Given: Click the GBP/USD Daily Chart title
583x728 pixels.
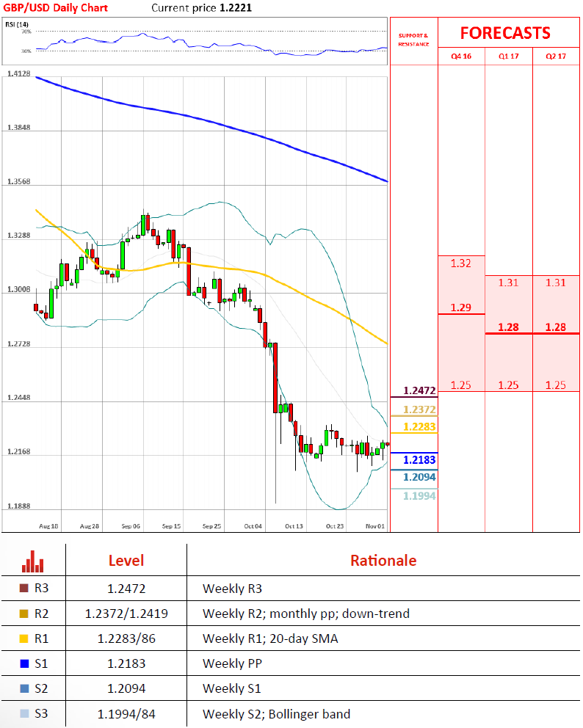Looking at the screenshot, I should pos(55,8).
